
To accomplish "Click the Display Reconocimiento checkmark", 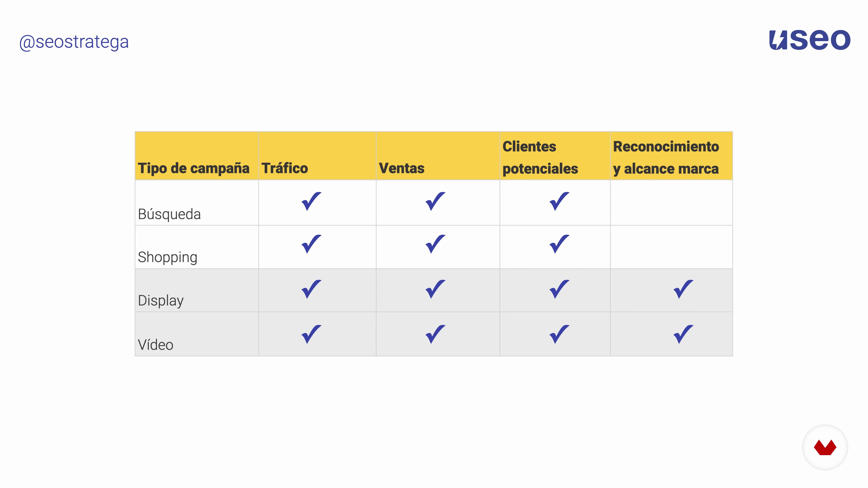I will click(x=683, y=289).
